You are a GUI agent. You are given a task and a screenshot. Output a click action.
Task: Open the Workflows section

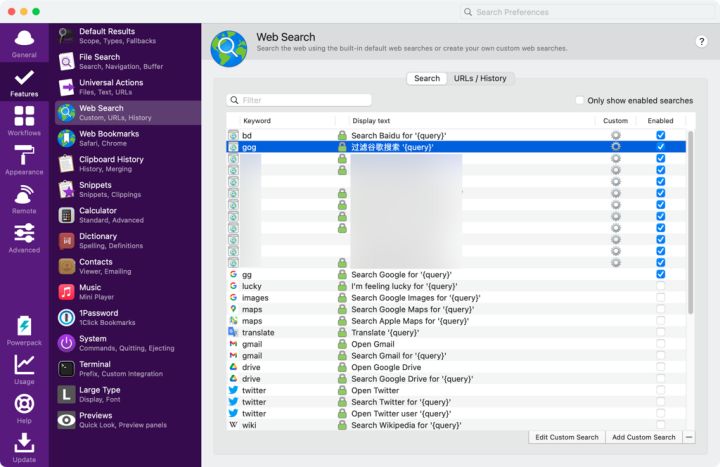coord(24,121)
